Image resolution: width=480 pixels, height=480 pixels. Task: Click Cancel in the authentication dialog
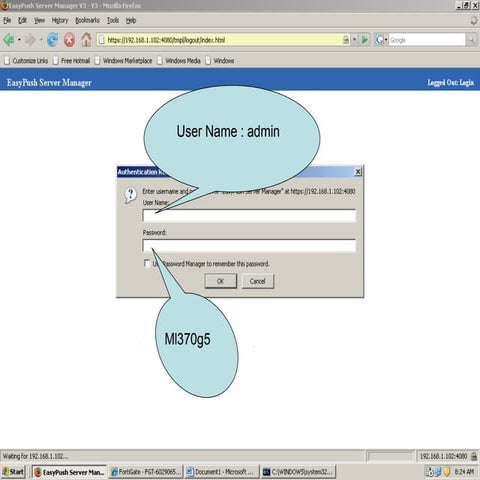click(x=258, y=281)
